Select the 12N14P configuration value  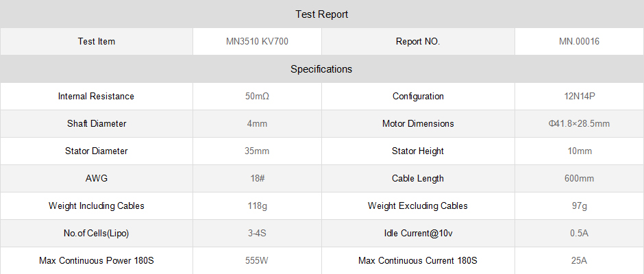click(579, 97)
